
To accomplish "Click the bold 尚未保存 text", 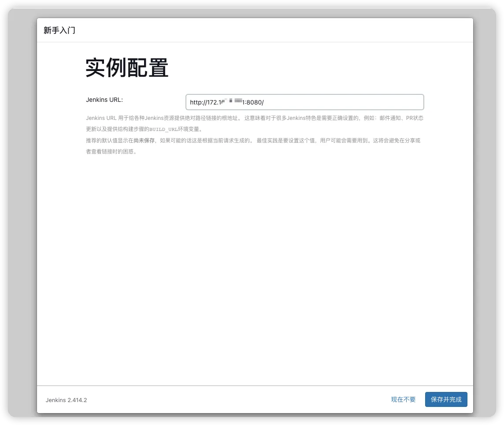I will pyautogui.click(x=144, y=140).
